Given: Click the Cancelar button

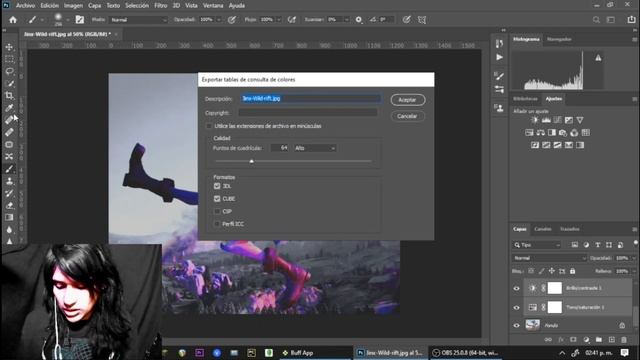Looking at the screenshot, I should 407,116.
